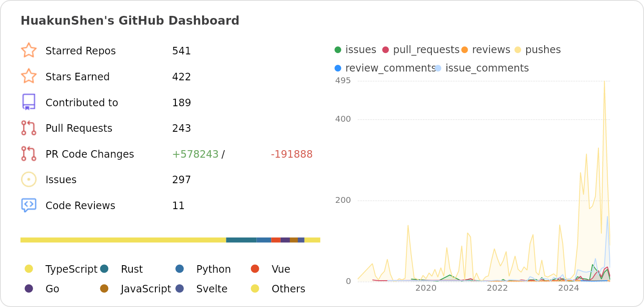This screenshot has height=307, width=644.
Task: Toggle the pushes legend series
Action: (538, 50)
